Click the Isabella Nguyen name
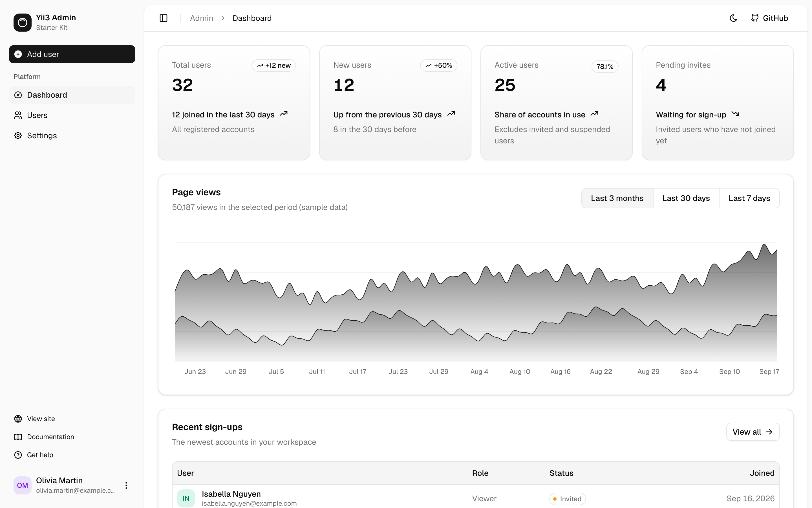 click(x=231, y=494)
